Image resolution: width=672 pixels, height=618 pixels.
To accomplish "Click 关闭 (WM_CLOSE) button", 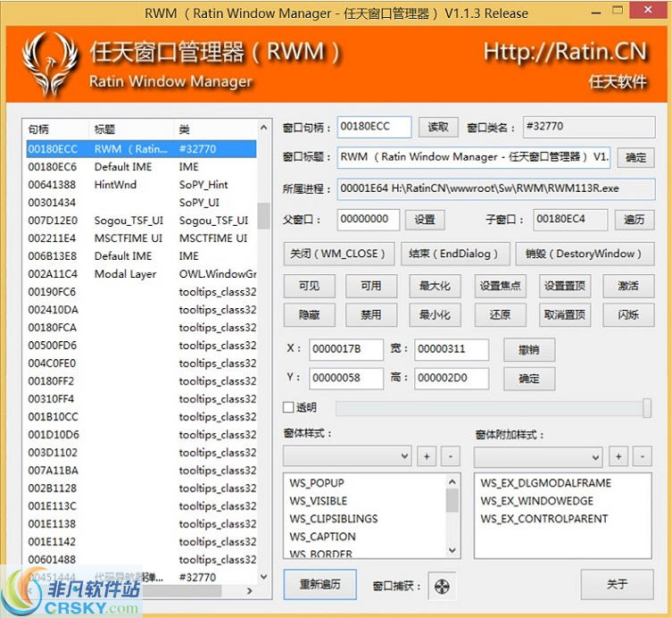I will pos(337,254).
